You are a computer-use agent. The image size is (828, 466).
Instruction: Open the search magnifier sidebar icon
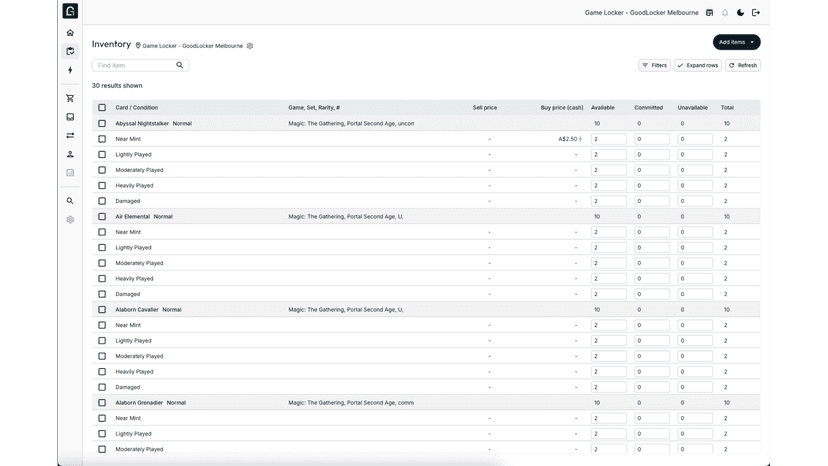pos(70,201)
